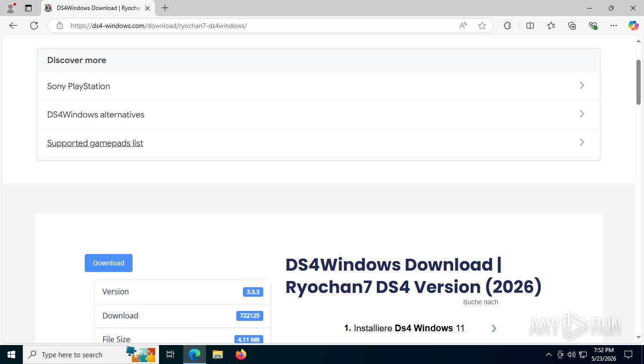The image size is (644, 364).
Task: Open Browser essentials heart icon
Action: coord(593,26)
